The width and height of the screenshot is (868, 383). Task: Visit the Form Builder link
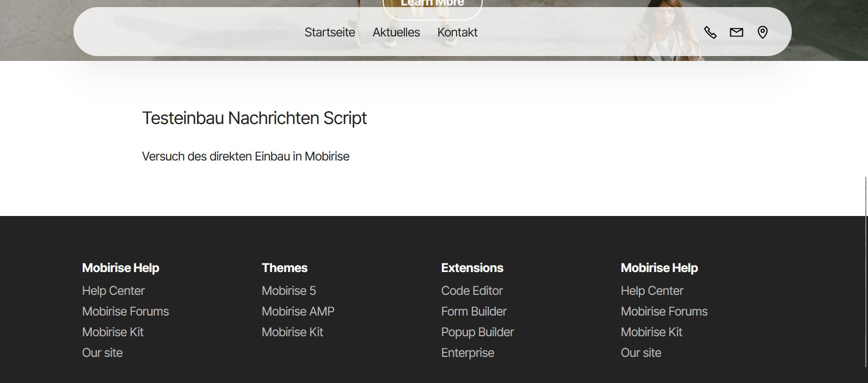[473, 312]
